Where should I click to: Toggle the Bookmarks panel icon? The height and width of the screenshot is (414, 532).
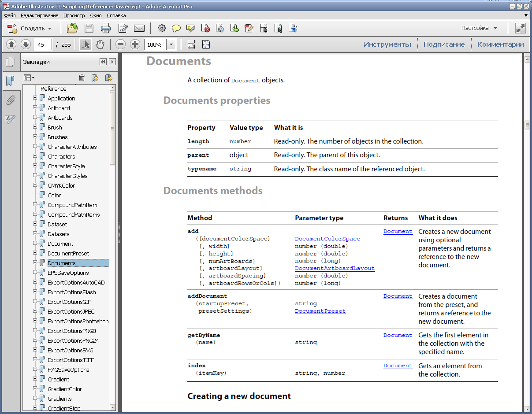click(x=10, y=81)
